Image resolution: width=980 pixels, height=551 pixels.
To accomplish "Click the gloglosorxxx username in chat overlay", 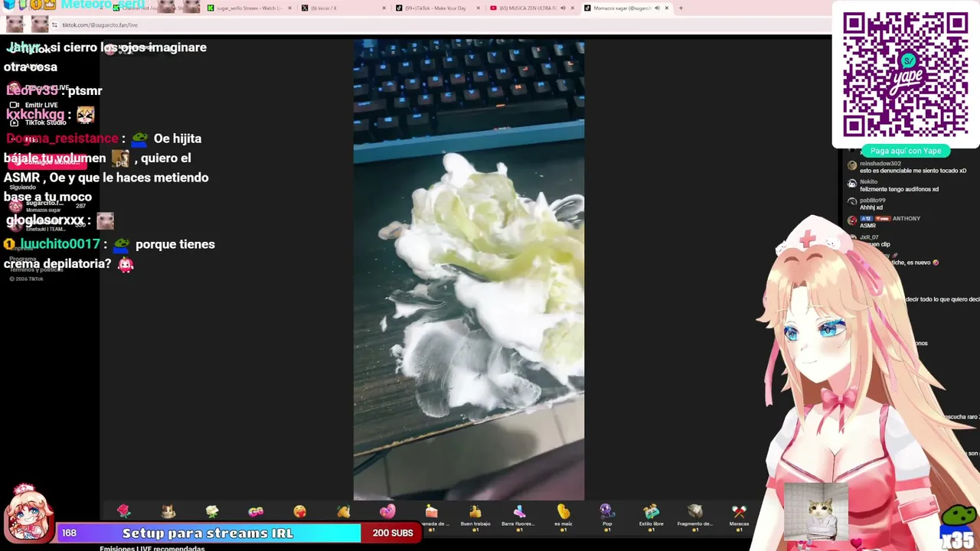I will point(45,220).
